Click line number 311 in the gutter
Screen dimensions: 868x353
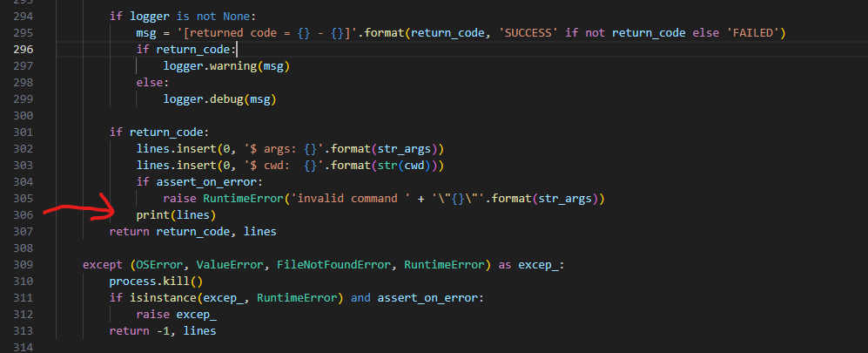point(24,298)
